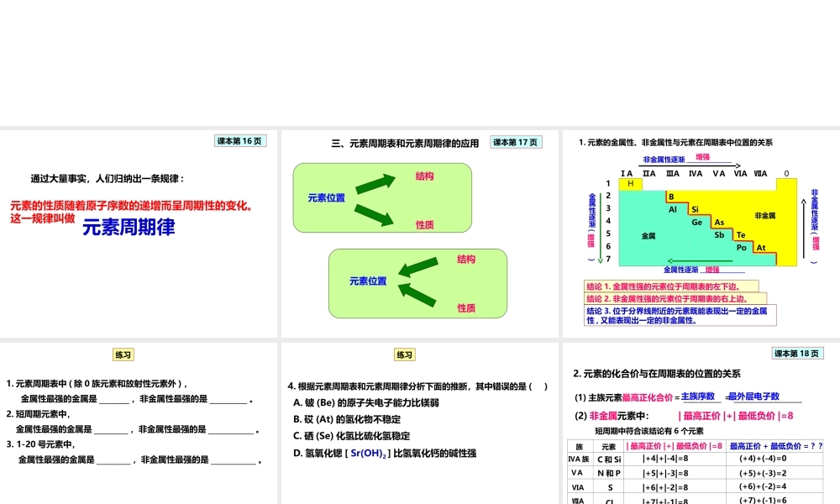Click the yellow 非金属 region
The image size is (840, 504).
pyautogui.click(x=764, y=215)
